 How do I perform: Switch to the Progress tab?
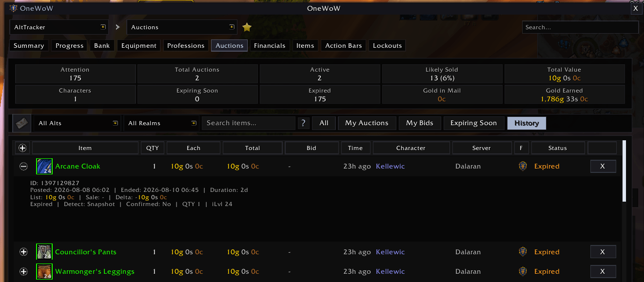pyautogui.click(x=69, y=46)
